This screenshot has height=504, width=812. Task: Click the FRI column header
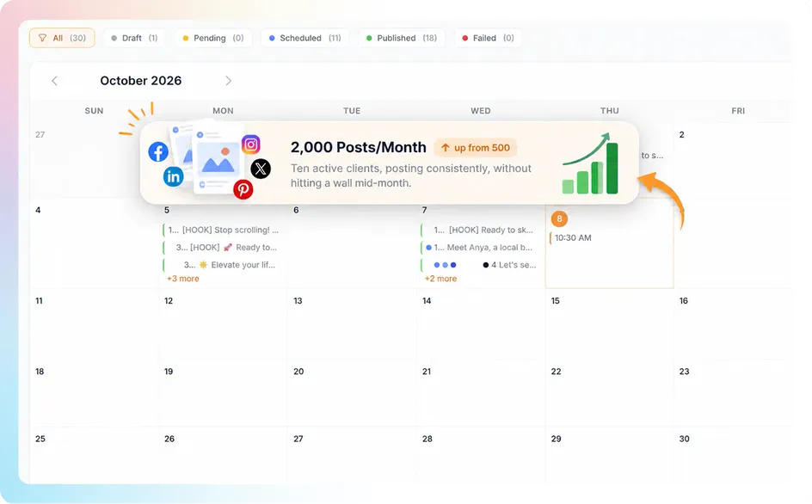739,111
